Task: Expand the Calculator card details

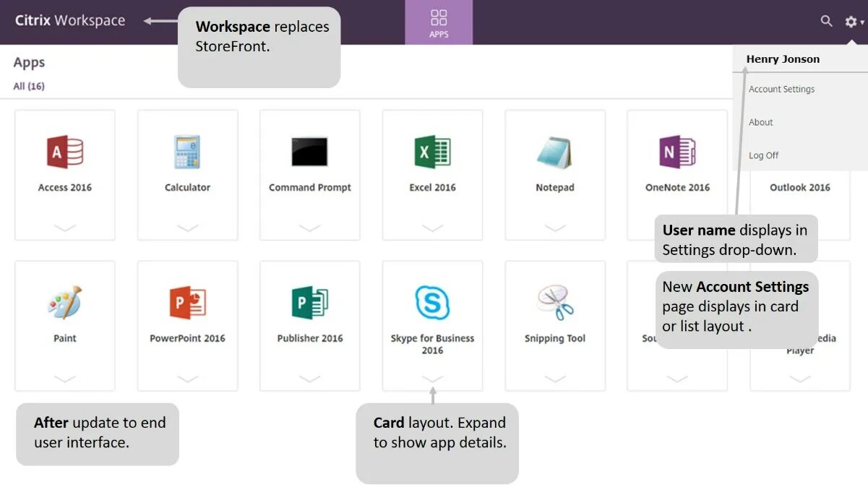Action: pyautogui.click(x=187, y=228)
